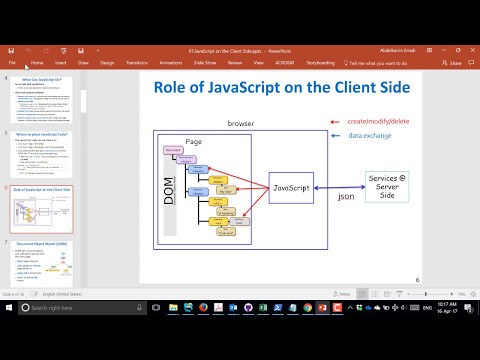
Task: Click Tell me what you want to do
Action: (x=375, y=63)
